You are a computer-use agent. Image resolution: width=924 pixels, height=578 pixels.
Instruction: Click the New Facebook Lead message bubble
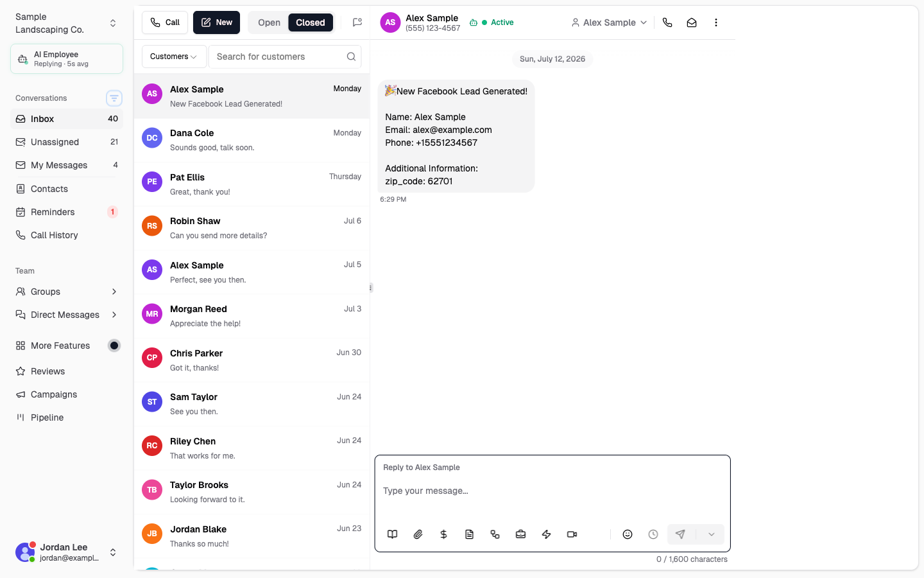[x=456, y=136]
